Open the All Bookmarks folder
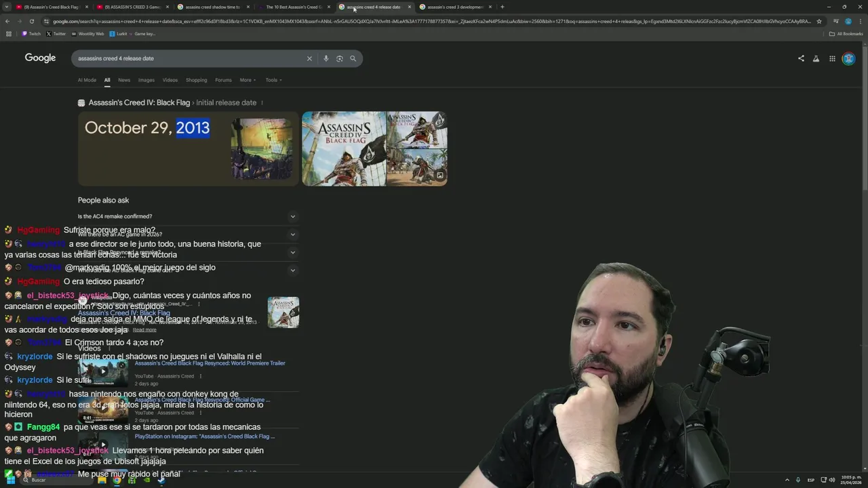This screenshot has width=868, height=488. point(846,33)
